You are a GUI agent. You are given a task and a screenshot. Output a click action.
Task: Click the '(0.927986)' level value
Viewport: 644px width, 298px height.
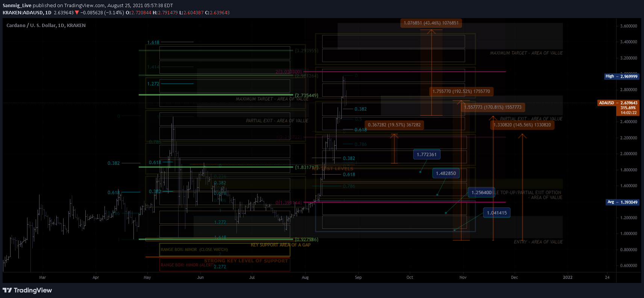[307, 239]
